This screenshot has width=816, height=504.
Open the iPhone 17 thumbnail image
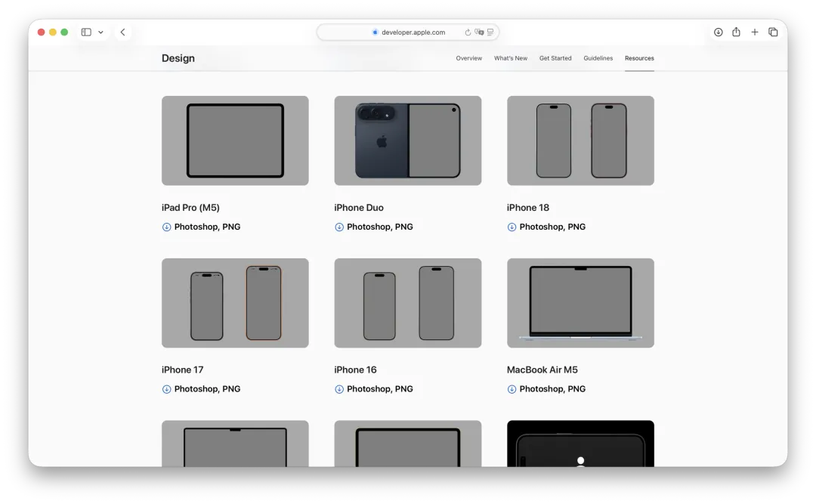pyautogui.click(x=235, y=303)
